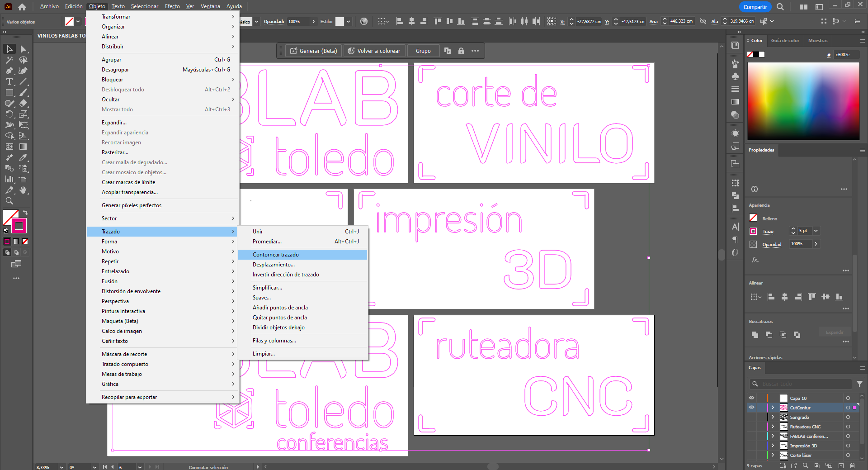
Task: Click the Home icon in top bar
Action: (22, 7)
